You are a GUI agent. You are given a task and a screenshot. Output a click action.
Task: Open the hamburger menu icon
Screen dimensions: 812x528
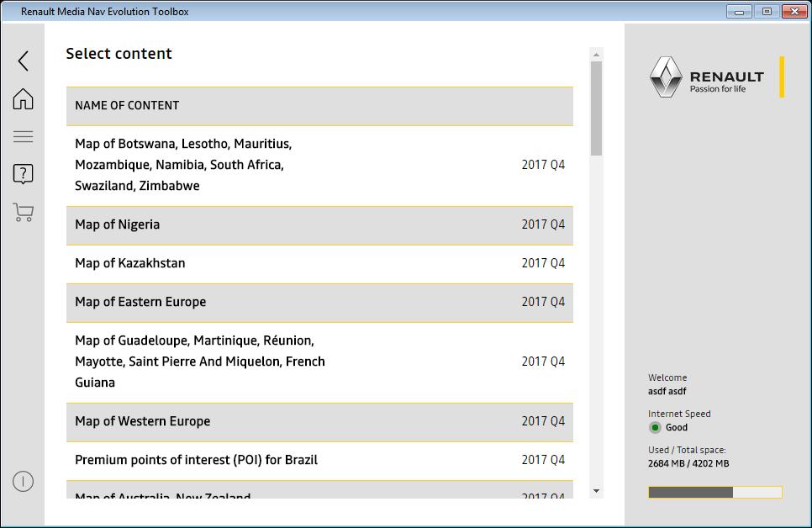(x=23, y=136)
